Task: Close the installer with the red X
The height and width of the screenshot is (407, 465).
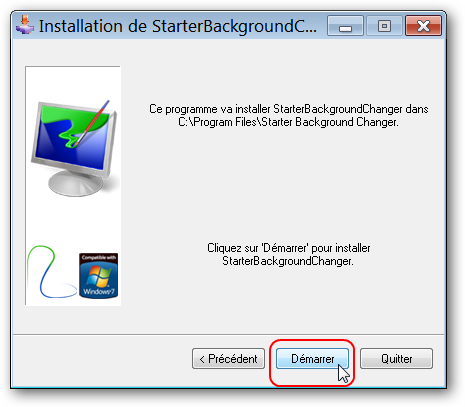Action: (x=423, y=26)
